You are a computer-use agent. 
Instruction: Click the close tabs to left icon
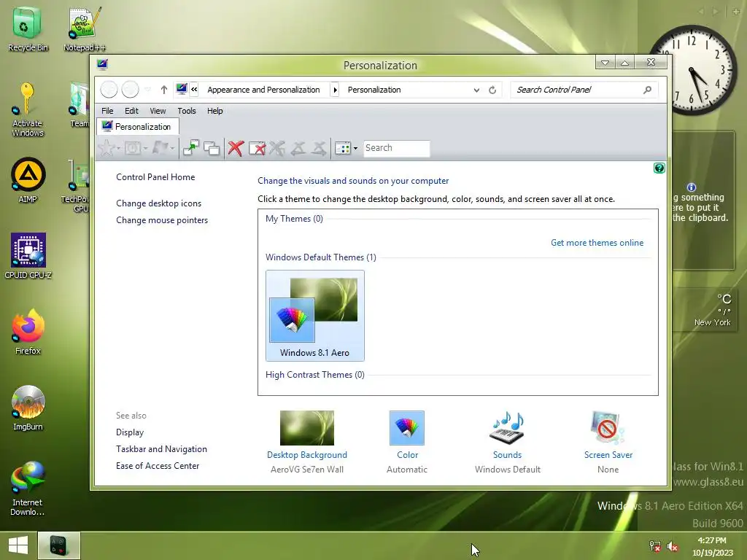click(x=298, y=148)
